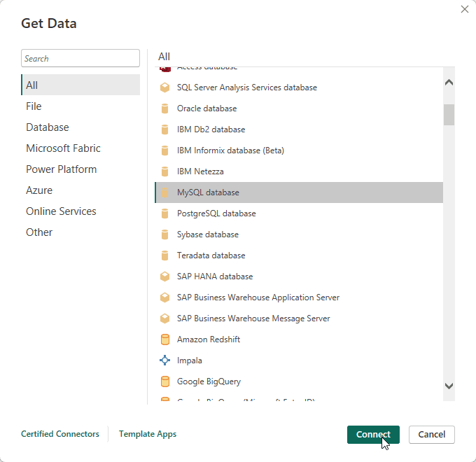Click the Teradata database icon
The image size is (476, 462).
point(164,255)
